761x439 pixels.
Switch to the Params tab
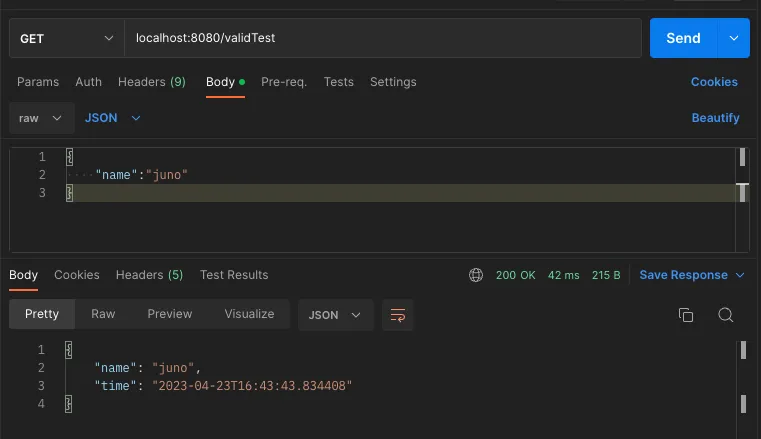point(38,82)
